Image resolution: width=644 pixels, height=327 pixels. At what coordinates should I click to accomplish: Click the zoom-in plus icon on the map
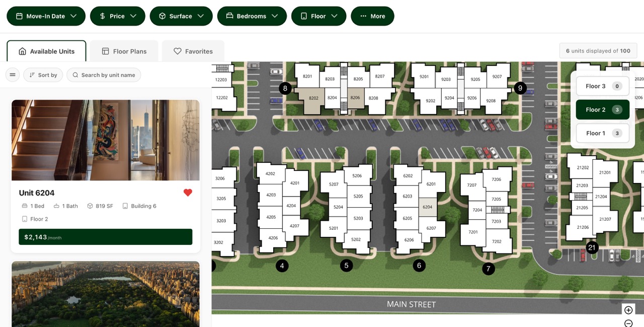(628, 310)
